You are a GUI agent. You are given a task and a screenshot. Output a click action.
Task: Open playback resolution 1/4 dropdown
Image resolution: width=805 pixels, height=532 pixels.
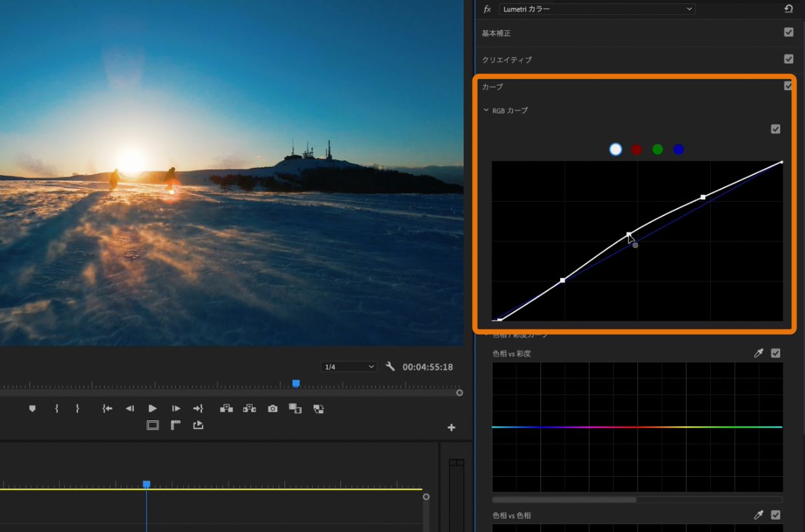click(x=349, y=367)
